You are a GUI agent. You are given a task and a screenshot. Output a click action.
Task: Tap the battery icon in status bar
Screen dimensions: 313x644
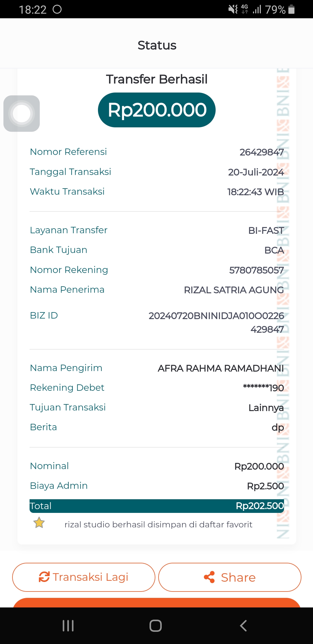[x=292, y=9]
